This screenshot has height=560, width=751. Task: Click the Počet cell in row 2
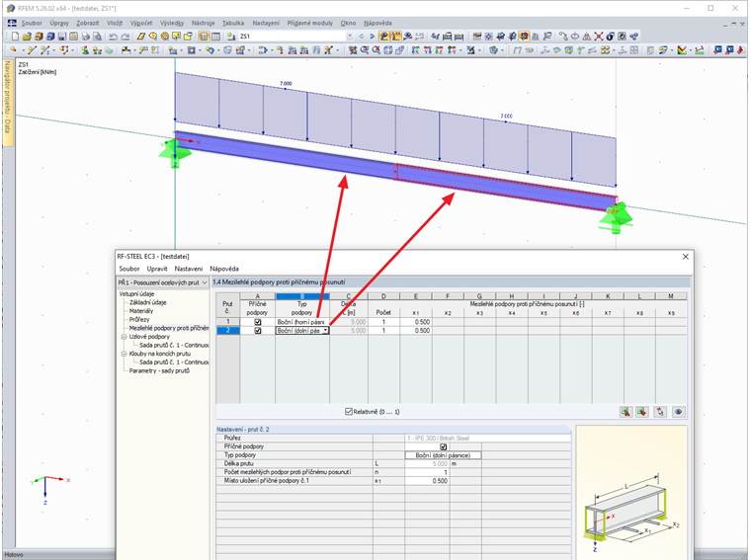pos(383,331)
